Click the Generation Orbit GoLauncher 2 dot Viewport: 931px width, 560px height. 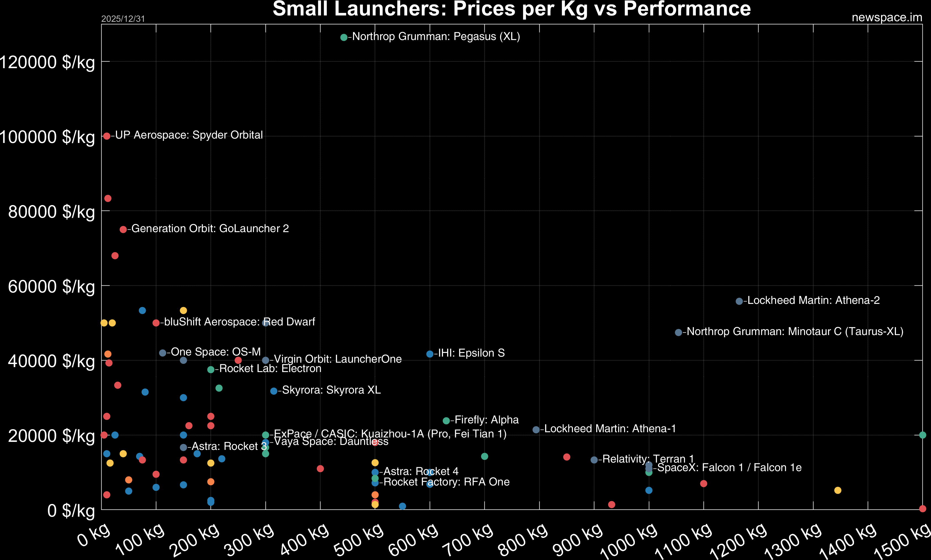tap(123, 229)
